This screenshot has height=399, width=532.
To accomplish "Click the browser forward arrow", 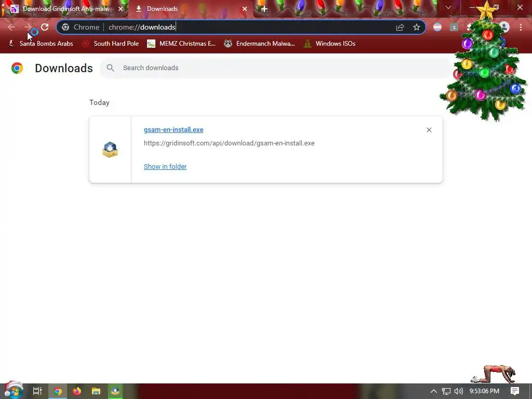I will [28, 27].
